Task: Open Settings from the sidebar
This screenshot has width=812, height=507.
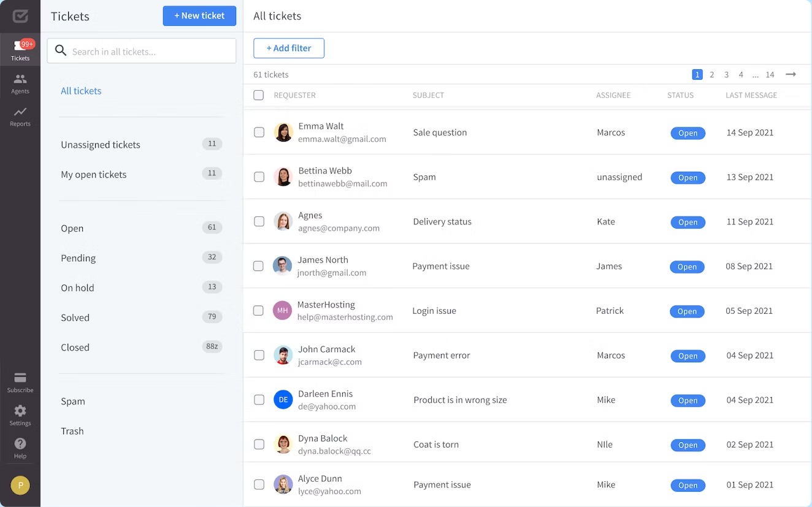Action: click(x=20, y=415)
